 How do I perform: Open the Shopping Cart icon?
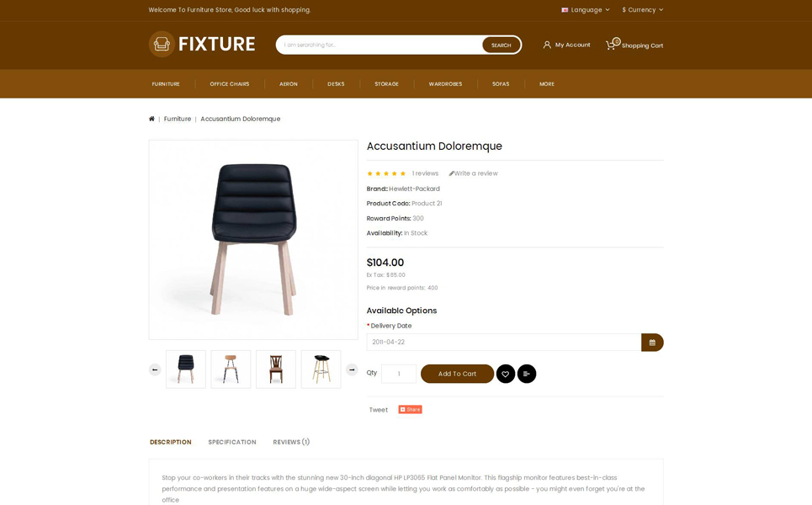click(612, 45)
